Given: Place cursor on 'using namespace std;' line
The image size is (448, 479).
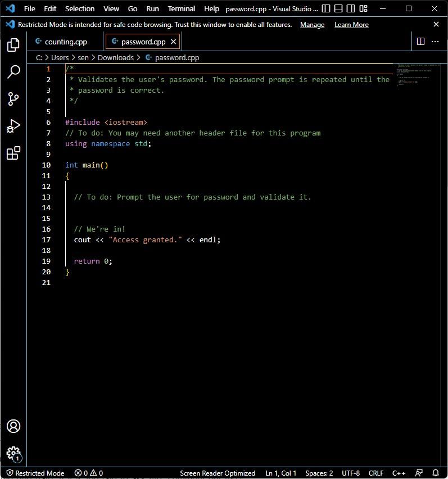Looking at the screenshot, I should tap(108, 143).
